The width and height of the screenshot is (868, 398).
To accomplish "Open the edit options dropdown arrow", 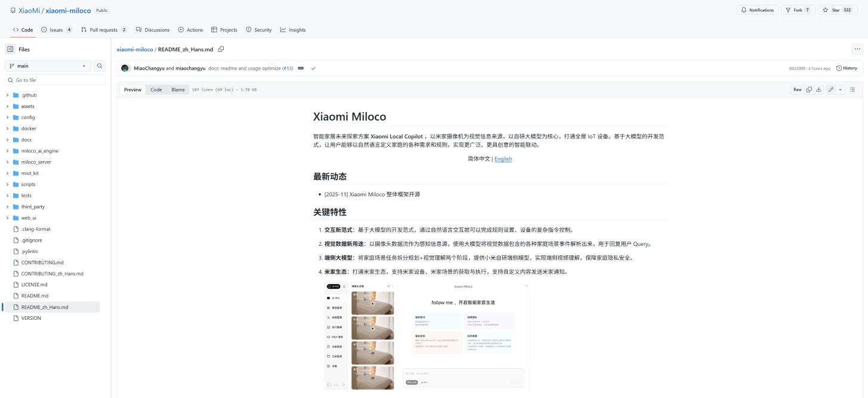I will (x=839, y=90).
